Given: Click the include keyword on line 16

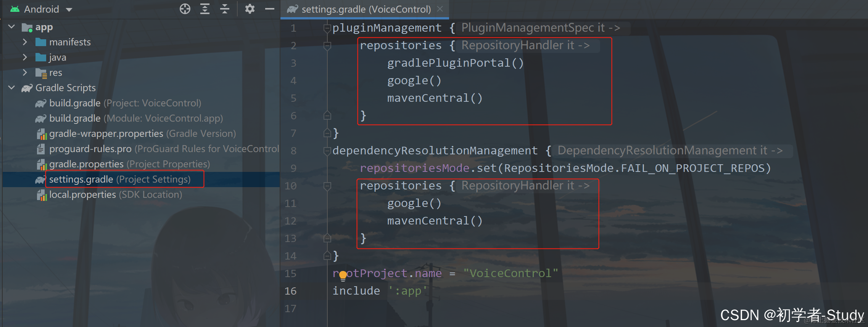Looking at the screenshot, I should [x=356, y=291].
